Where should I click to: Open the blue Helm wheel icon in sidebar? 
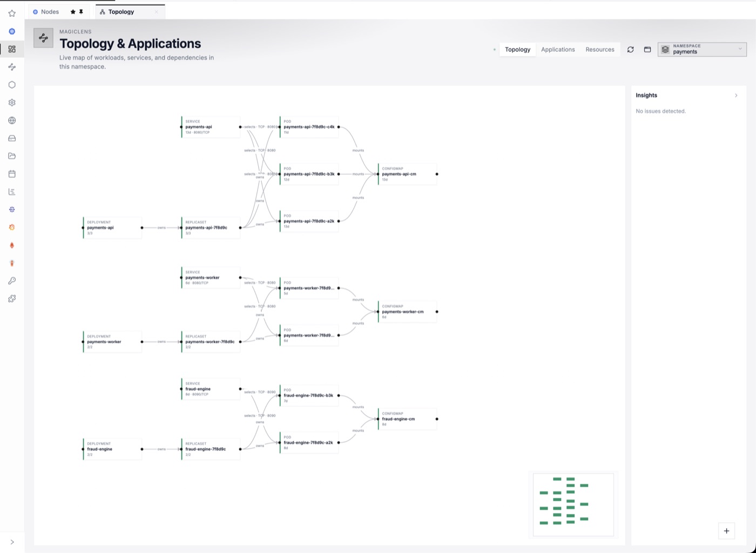tap(12, 210)
